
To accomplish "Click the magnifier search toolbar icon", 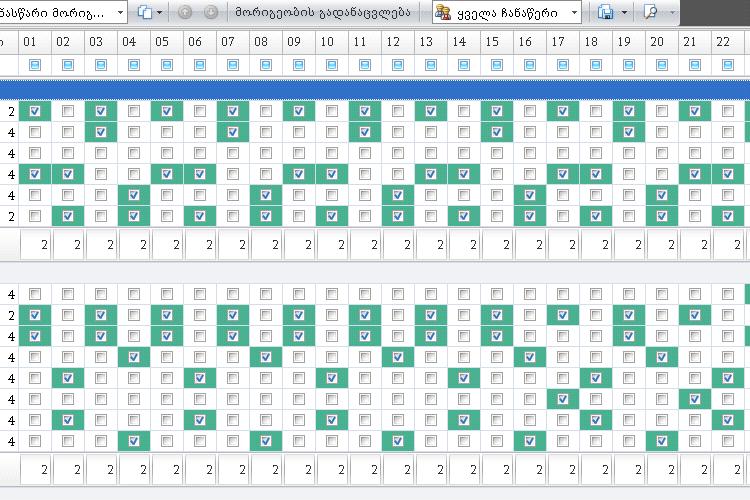I will 651,12.
